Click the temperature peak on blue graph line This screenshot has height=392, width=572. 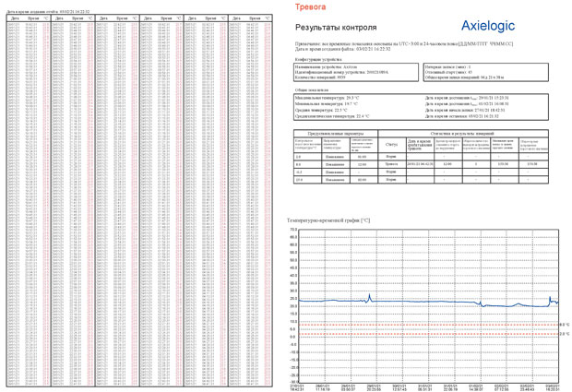pyautogui.click(x=369, y=294)
